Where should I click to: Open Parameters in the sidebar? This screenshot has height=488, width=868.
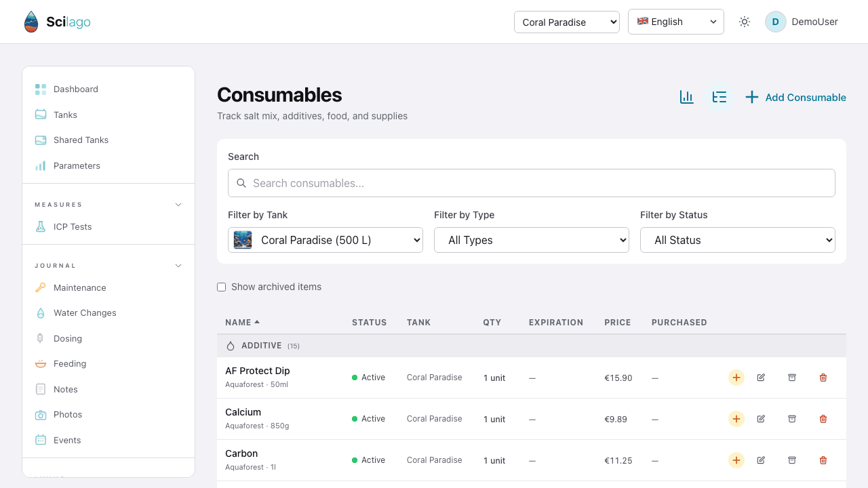pos(108,165)
